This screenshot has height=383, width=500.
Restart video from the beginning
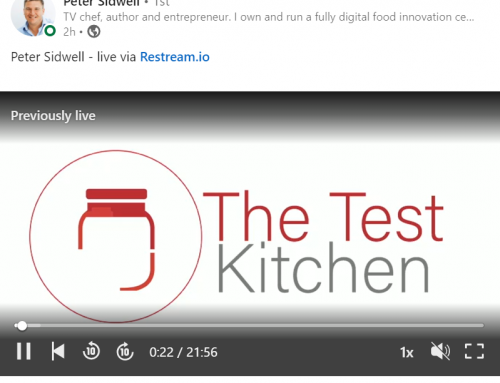pyautogui.click(x=58, y=352)
